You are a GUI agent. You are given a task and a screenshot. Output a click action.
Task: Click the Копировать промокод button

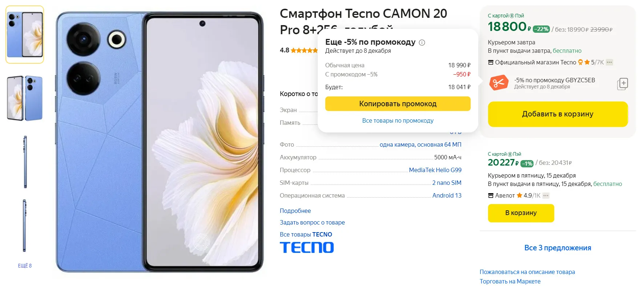point(398,104)
